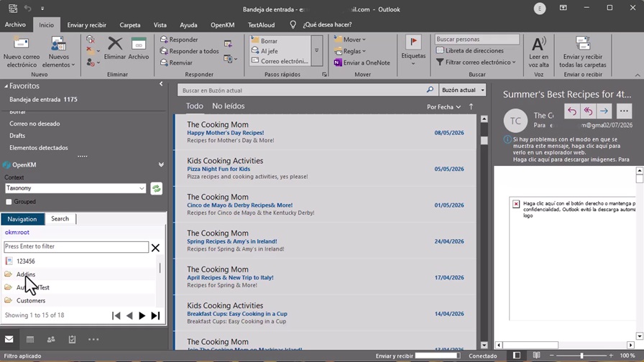Clear the filter with the X icon

[x=155, y=248]
